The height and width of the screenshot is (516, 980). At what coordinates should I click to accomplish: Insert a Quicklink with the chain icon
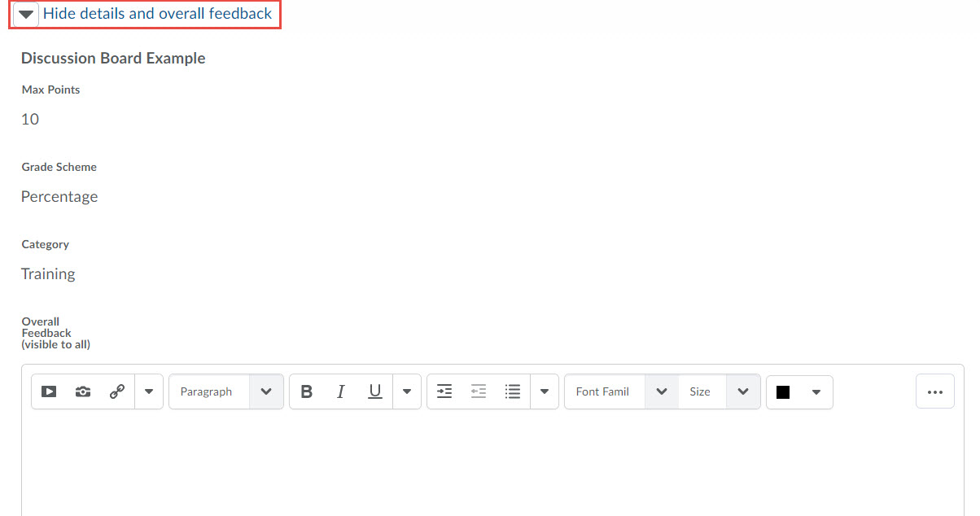click(116, 391)
